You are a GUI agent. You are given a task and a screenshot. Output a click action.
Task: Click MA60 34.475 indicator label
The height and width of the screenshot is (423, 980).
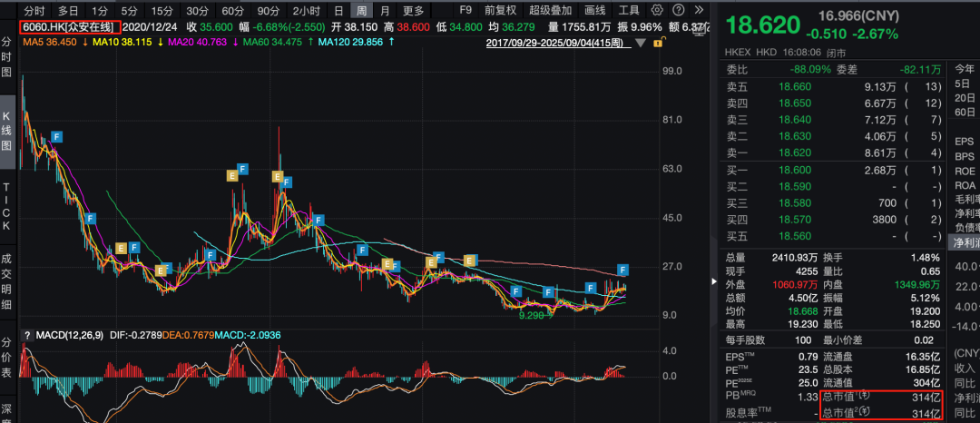click(272, 42)
